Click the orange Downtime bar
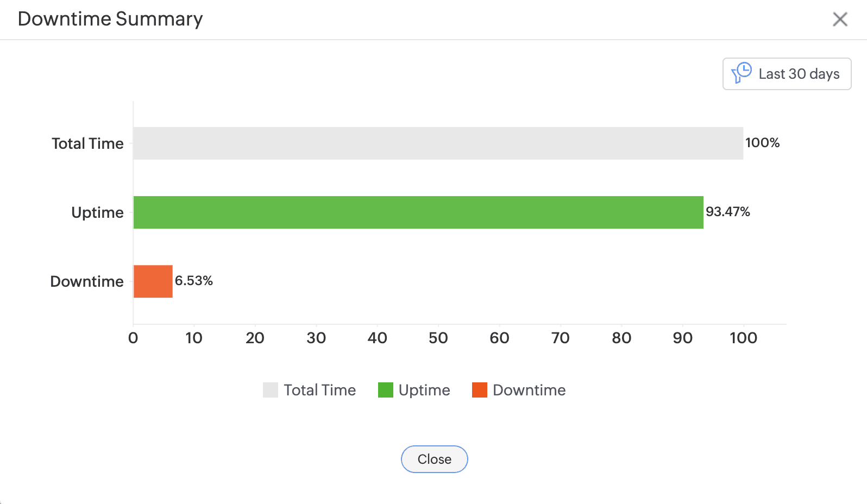Image resolution: width=867 pixels, height=504 pixels. click(x=153, y=281)
